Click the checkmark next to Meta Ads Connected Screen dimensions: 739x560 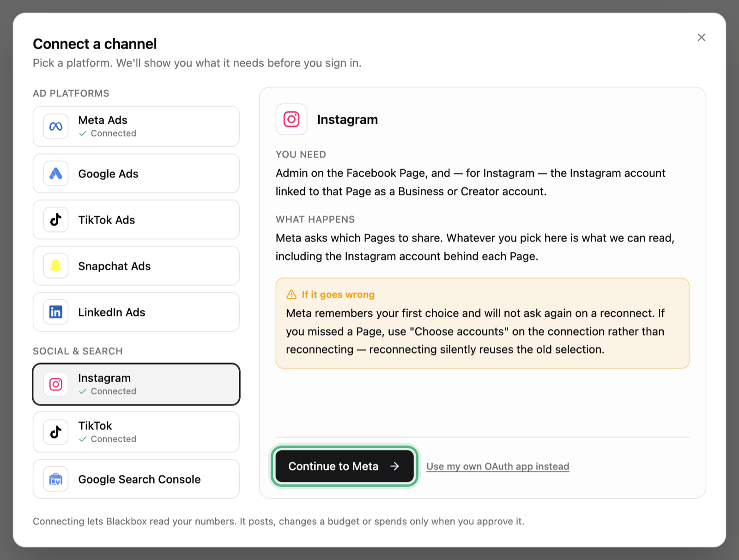pyautogui.click(x=83, y=133)
